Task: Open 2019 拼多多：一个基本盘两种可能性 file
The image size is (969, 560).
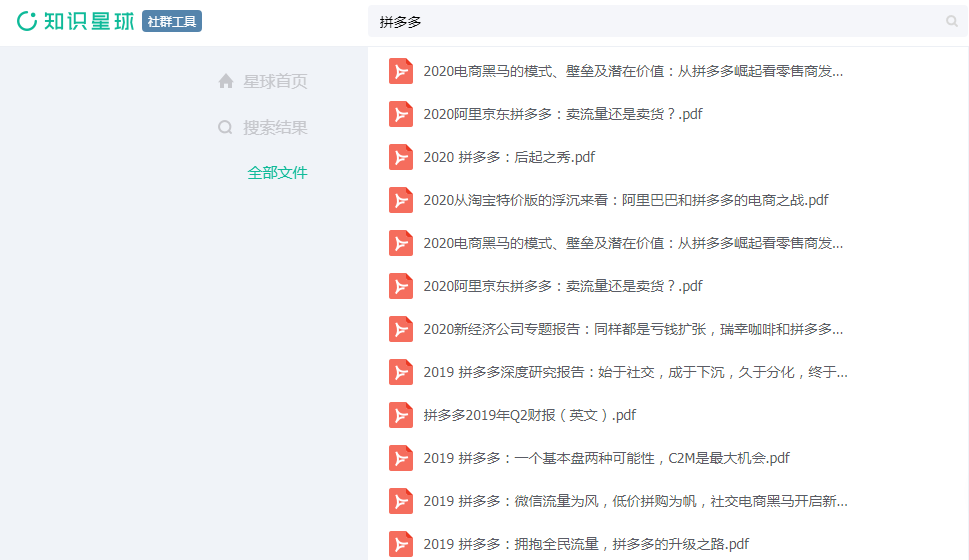Action: [x=606, y=458]
